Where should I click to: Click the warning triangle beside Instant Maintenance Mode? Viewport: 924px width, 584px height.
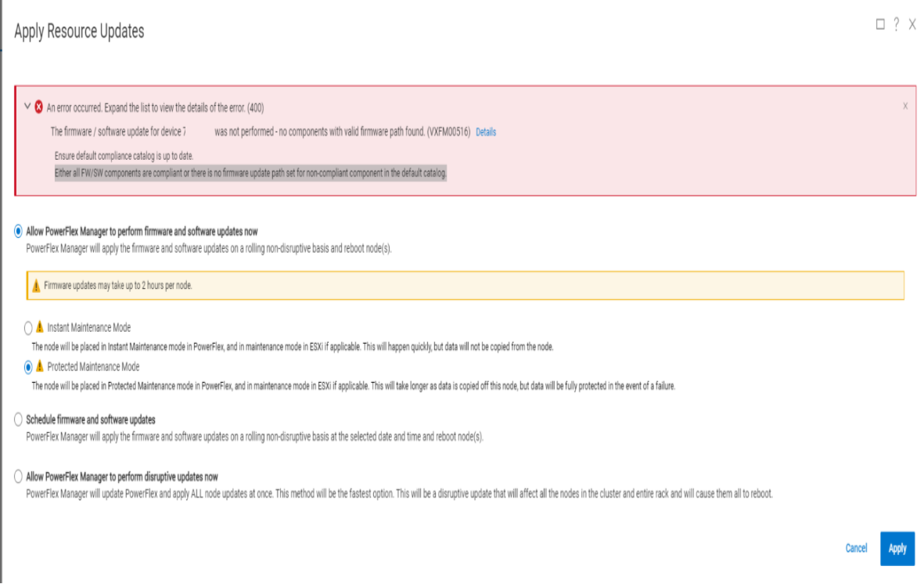point(38,327)
